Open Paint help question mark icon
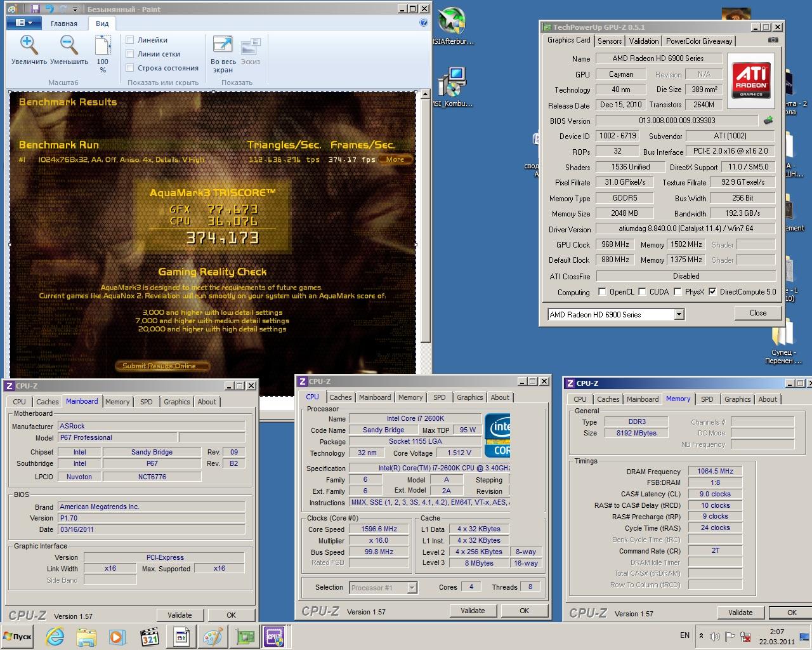This screenshot has width=812, height=650. coord(424,23)
